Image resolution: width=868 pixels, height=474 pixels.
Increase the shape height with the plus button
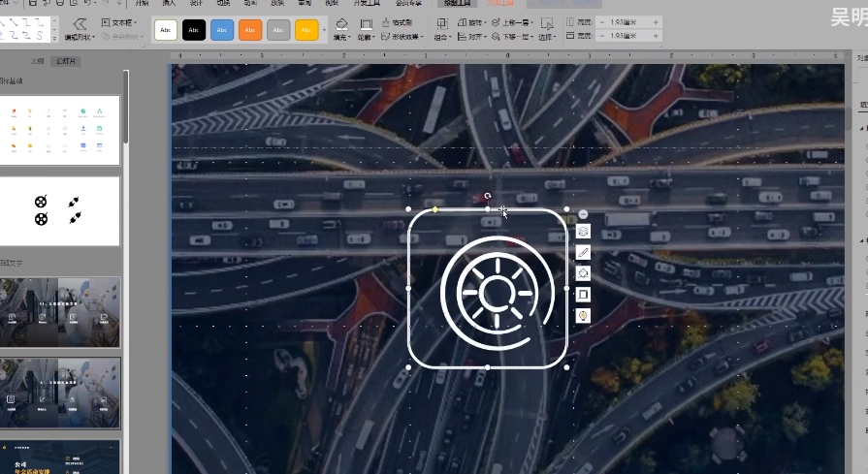(656, 21)
